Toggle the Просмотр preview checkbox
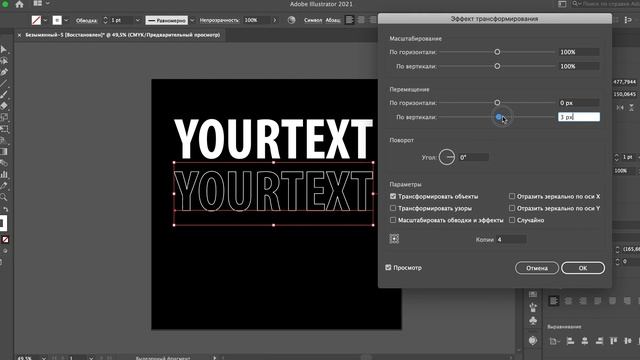 tap(388, 267)
